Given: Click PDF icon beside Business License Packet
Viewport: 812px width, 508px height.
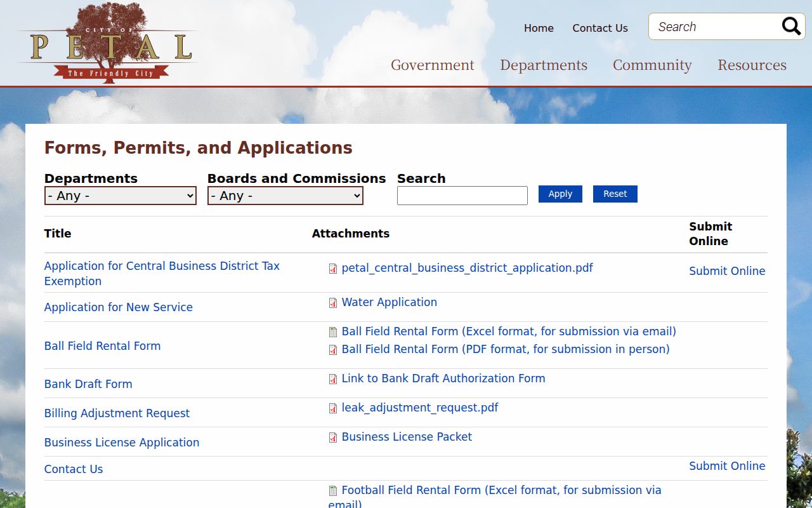Looking at the screenshot, I should tap(333, 438).
